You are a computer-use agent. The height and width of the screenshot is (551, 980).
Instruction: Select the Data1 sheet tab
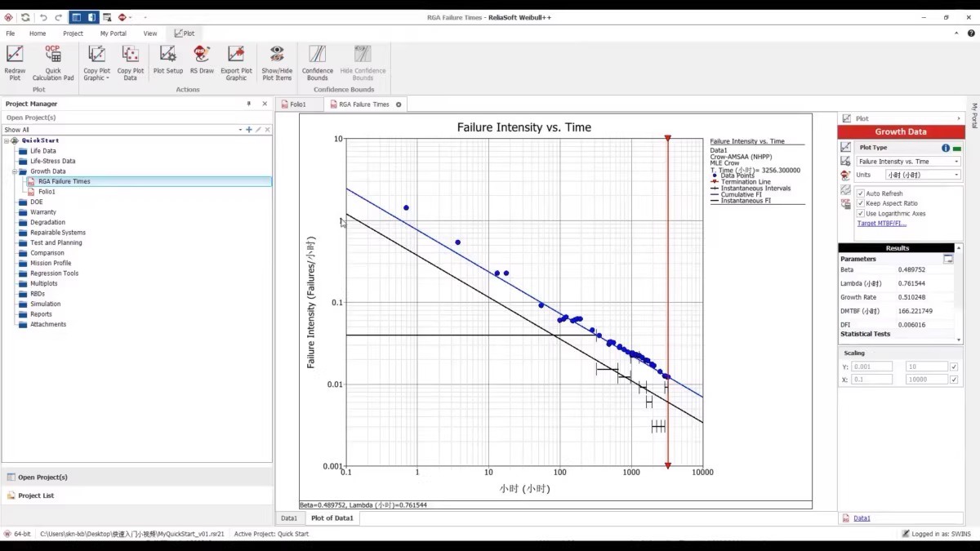tap(289, 518)
